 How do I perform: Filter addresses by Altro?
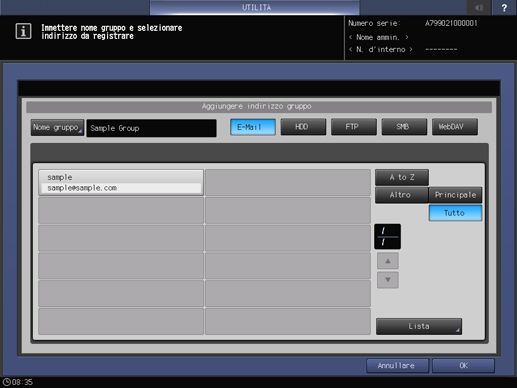402,195
